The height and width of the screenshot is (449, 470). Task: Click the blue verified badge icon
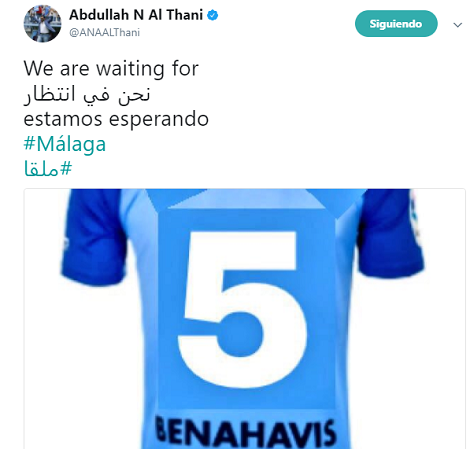click(213, 15)
